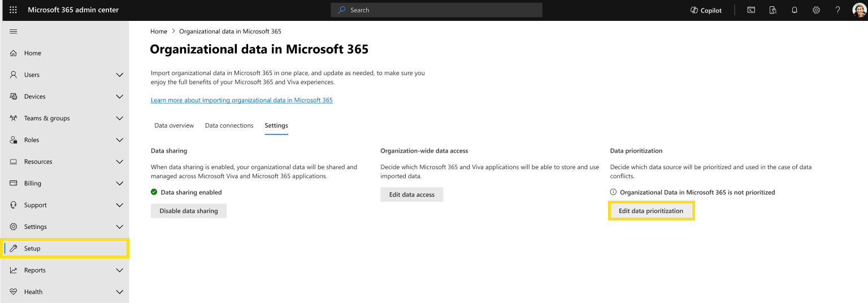
Task: Open the user profile avatar
Action: pos(859,10)
